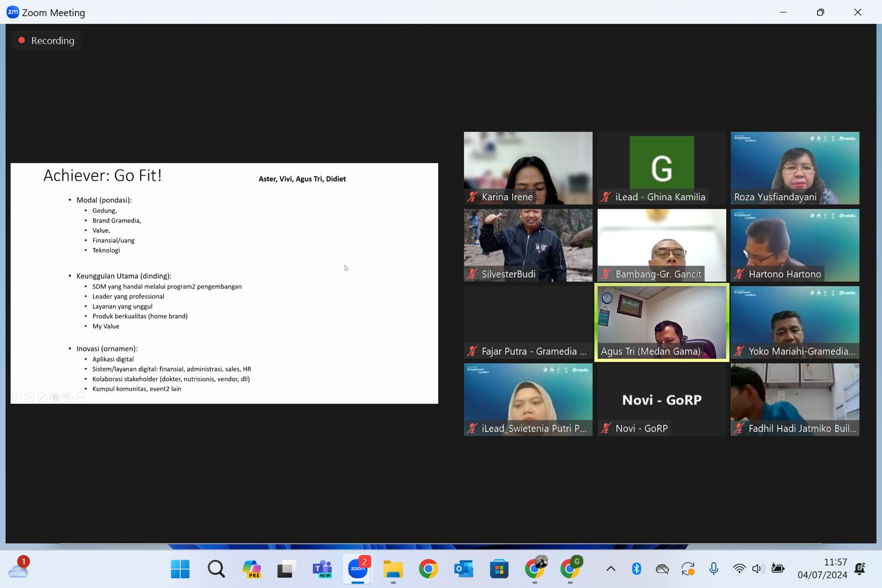
Task: Click Novi - GoRP's muted microphone icon
Action: click(606, 428)
